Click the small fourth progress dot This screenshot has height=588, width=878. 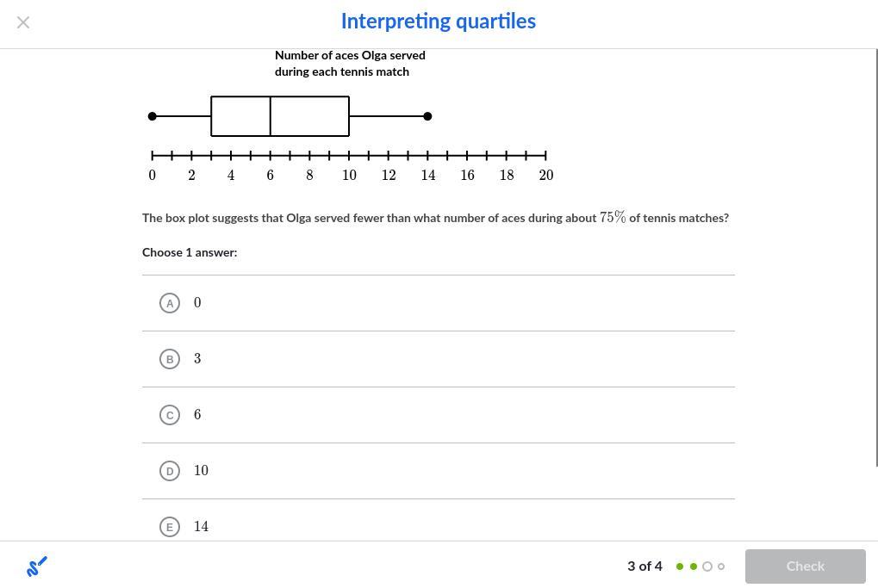[x=721, y=566]
